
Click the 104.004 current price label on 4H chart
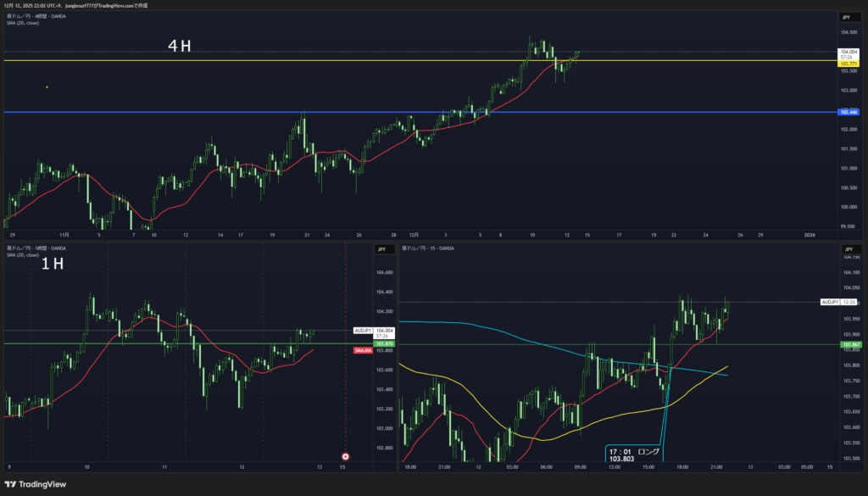pos(848,52)
